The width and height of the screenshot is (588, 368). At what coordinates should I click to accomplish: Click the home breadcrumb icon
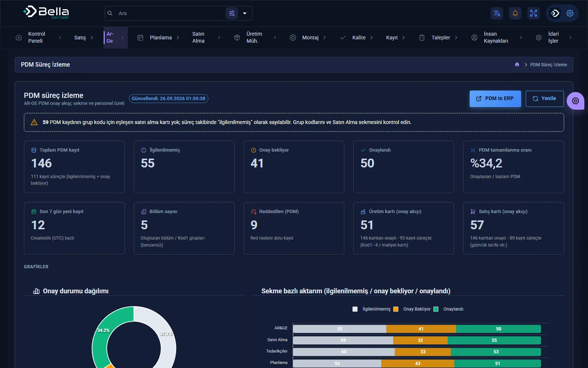[x=517, y=64]
